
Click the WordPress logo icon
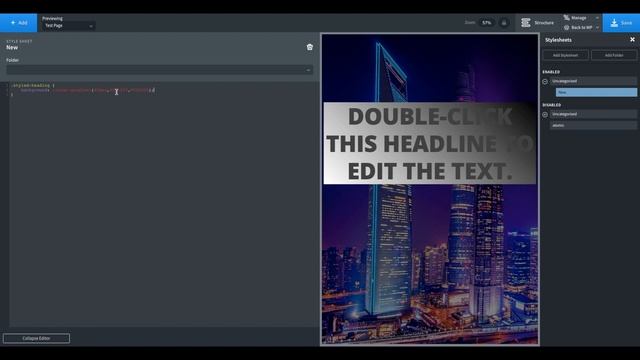tap(567, 27)
